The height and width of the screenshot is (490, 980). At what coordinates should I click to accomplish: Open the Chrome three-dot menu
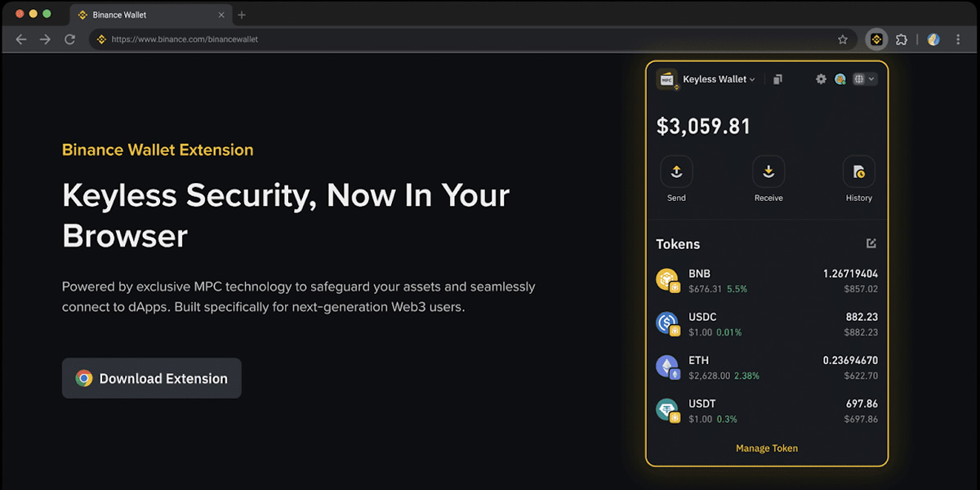tap(958, 39)
